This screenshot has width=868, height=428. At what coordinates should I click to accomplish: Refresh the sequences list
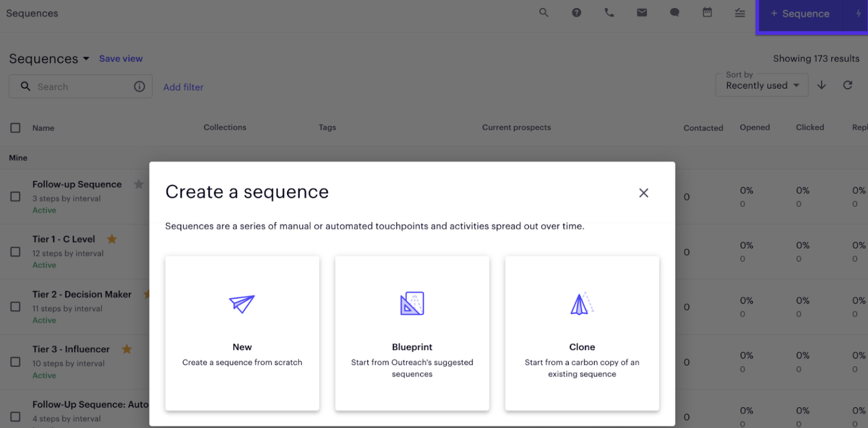(x=848, y=85)
